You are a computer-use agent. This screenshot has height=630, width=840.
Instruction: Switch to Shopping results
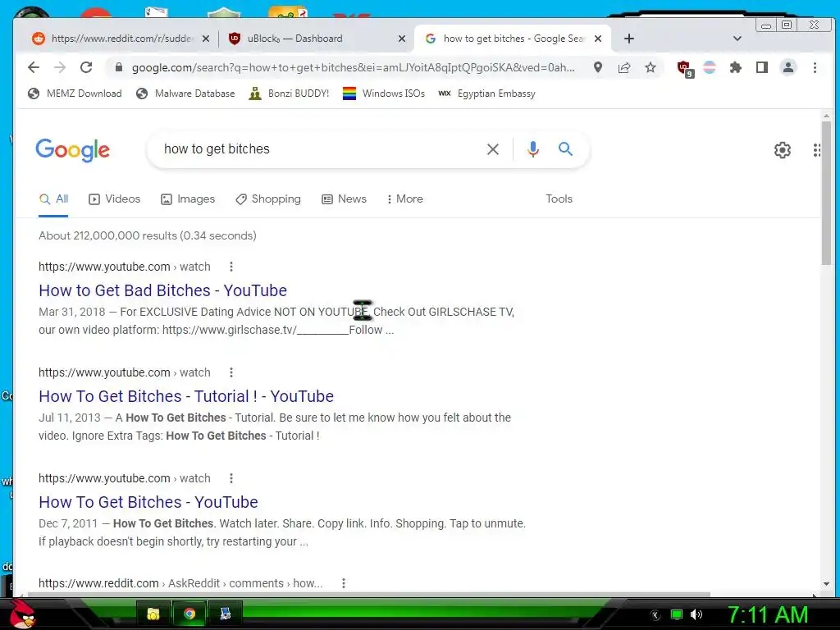click(268, 199)
